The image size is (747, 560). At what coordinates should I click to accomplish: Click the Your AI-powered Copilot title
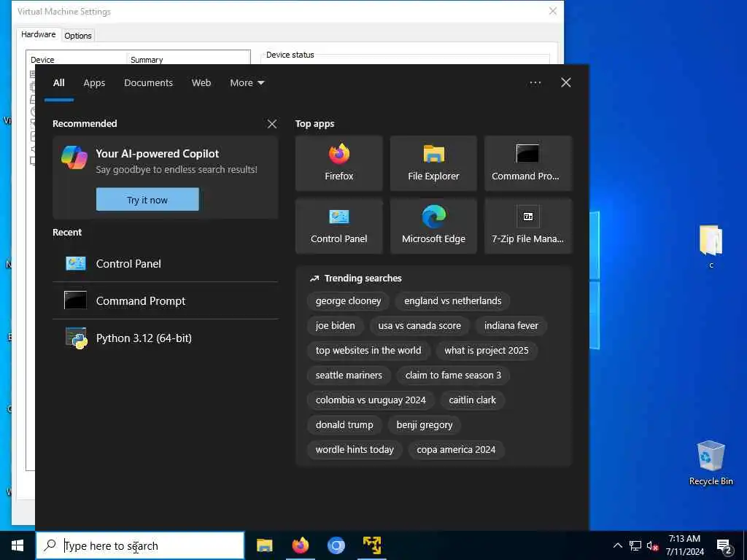tap(158, 154)
